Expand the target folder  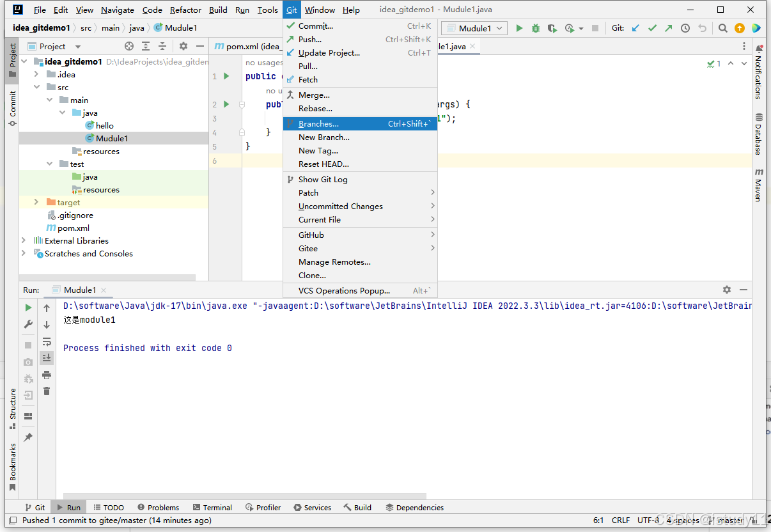pyautogui.click(x=37, y=202)
